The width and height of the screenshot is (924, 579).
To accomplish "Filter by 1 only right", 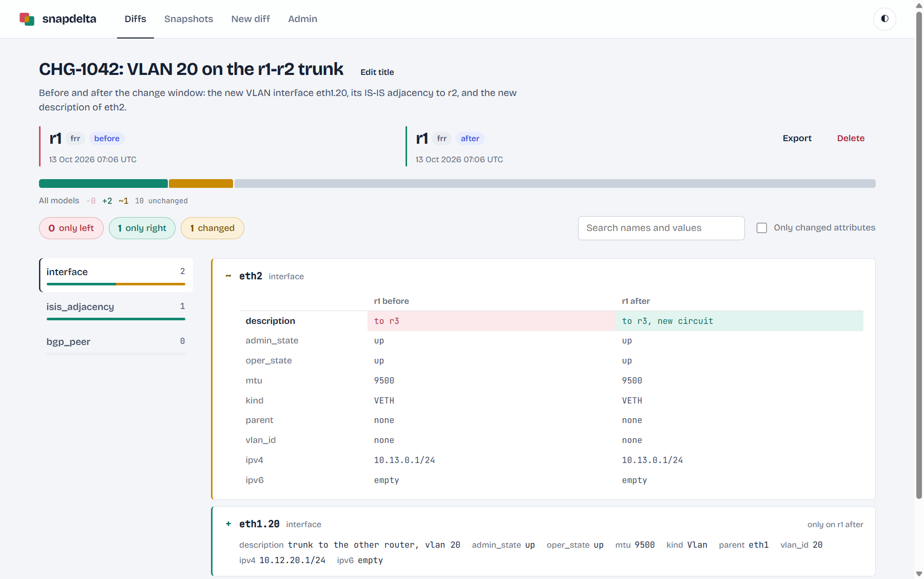I will click(x=142, y=228).
